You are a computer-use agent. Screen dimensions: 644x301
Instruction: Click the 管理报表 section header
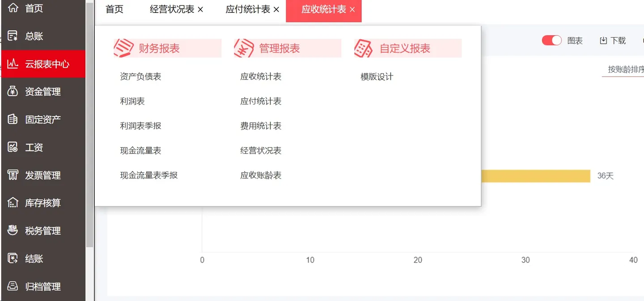(288, 48)
